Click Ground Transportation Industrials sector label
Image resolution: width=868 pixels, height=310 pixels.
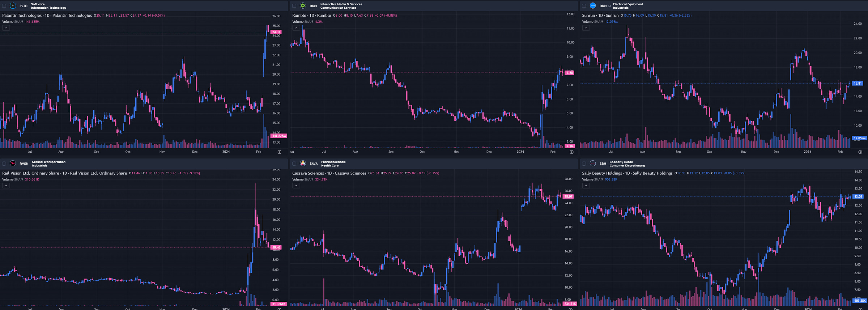49,164
